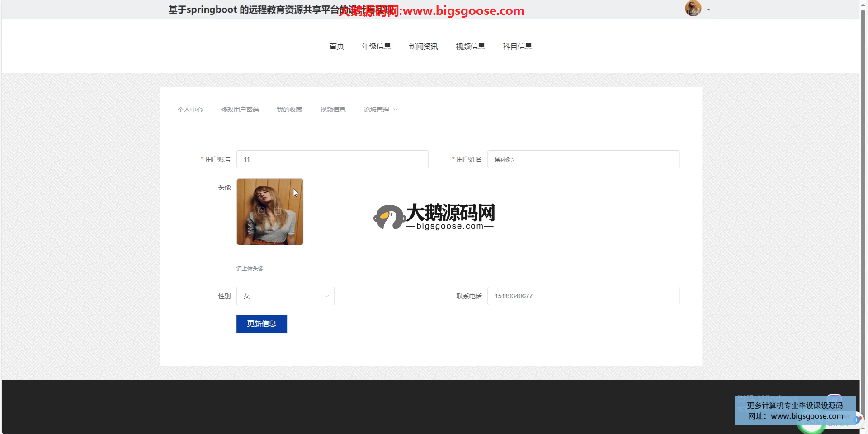Open the 修改用户密码 tab
The image size is (868, 434).
point(240,110)
